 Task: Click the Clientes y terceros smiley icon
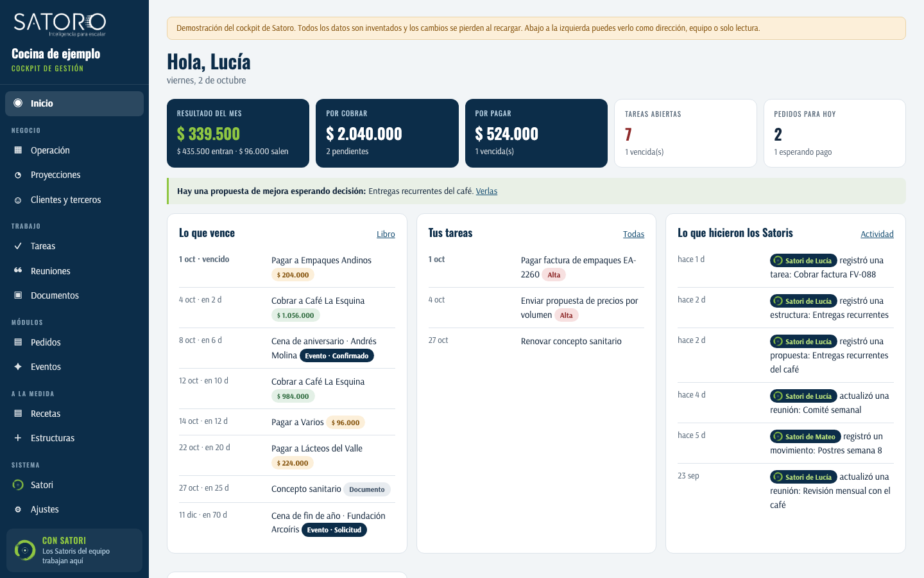(x=18, y=200)
